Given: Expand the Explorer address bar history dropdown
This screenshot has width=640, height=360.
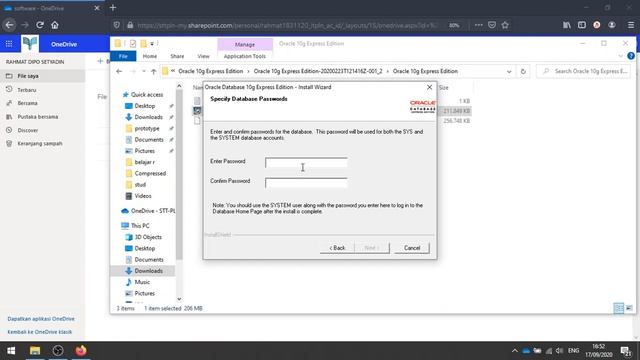Looking at the screenshot, I should point(509,71).
